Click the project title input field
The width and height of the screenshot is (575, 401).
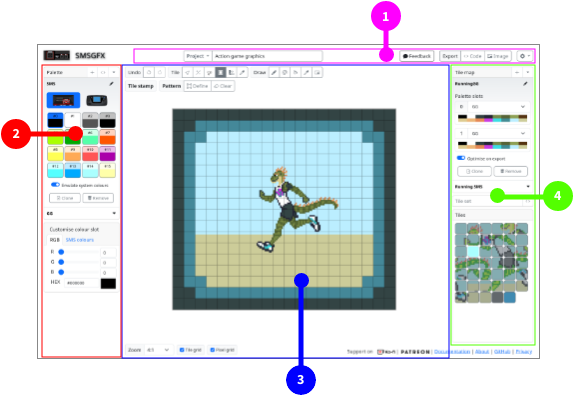(267, 56)
